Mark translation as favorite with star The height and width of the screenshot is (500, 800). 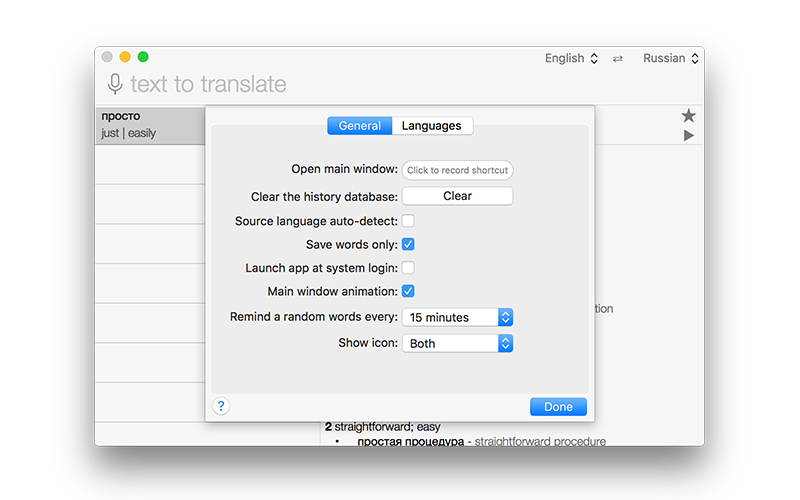click(688, 116)
